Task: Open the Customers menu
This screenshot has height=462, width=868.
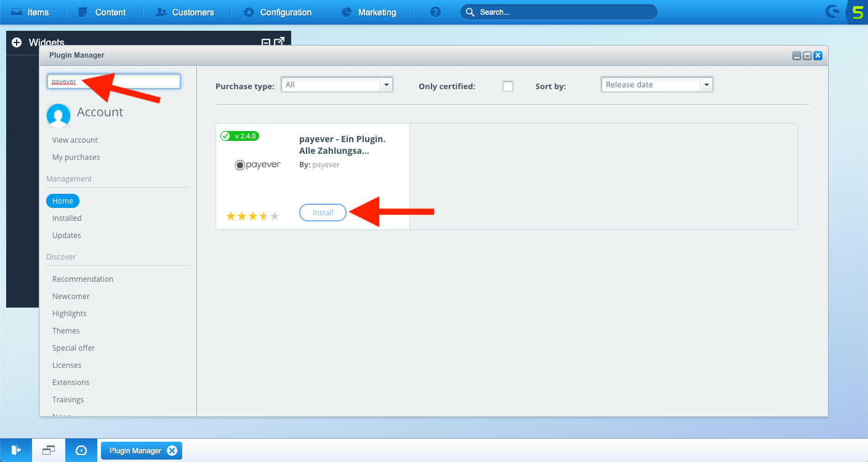Action: (x=185, y=12)
